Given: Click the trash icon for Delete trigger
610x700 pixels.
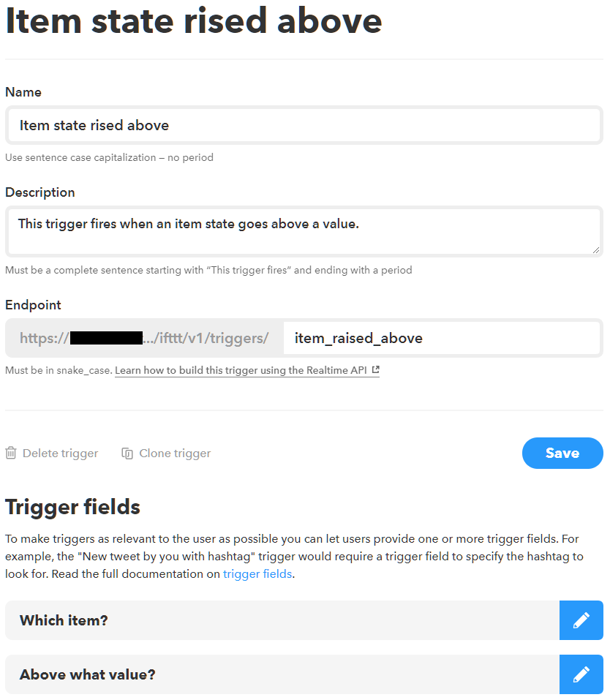Looking at the screenshot, I should (11, 454).
